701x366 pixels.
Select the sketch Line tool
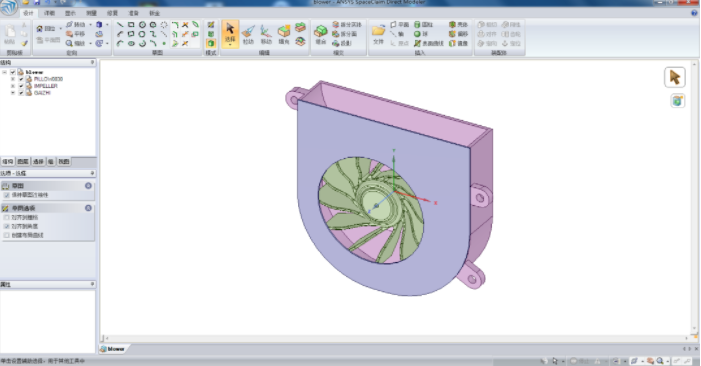120,25
